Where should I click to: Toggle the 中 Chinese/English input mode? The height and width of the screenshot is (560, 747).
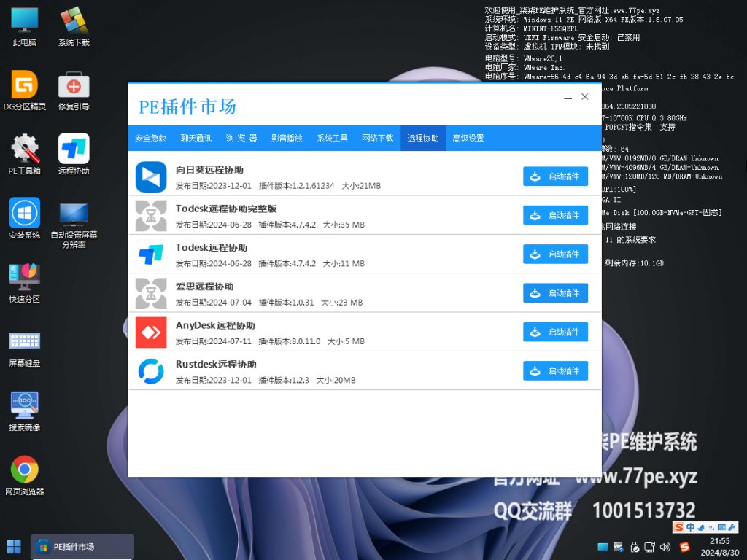(x=690, y=527)
